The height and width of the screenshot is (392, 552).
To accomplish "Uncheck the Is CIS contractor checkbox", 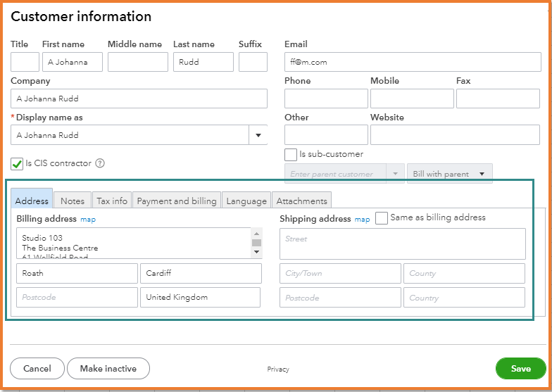I will click(18, 164).
